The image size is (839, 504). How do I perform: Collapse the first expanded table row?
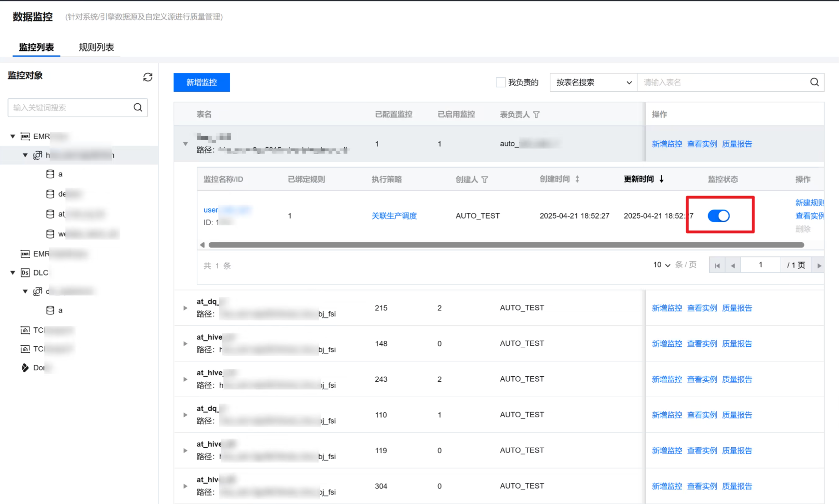pos(185,144)
